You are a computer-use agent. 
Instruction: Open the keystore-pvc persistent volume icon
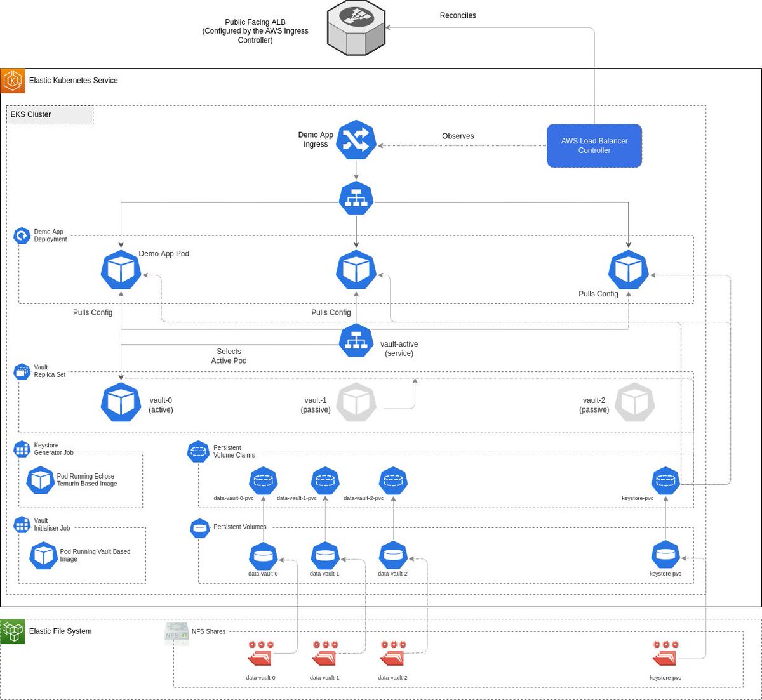click(x=665, y=555)
